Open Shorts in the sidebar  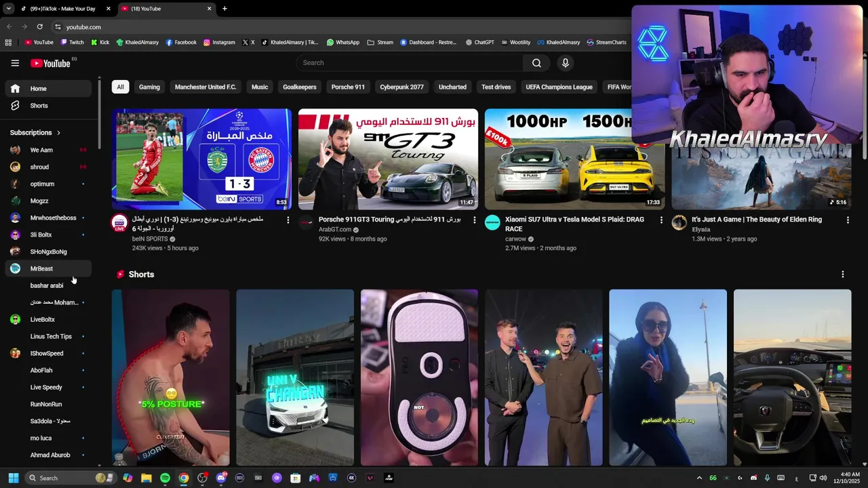click(x=48, y=106)
